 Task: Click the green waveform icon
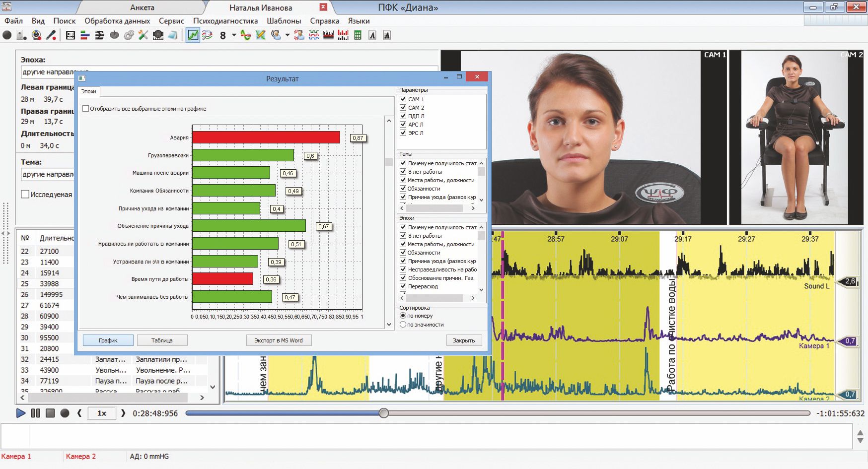pyautogui.click(x=246, y=35)
